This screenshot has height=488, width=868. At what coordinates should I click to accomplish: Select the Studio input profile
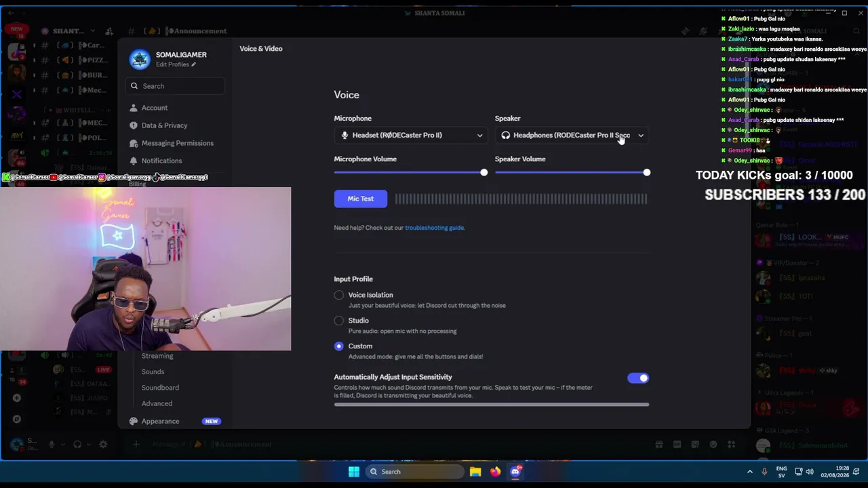point(339,321)
